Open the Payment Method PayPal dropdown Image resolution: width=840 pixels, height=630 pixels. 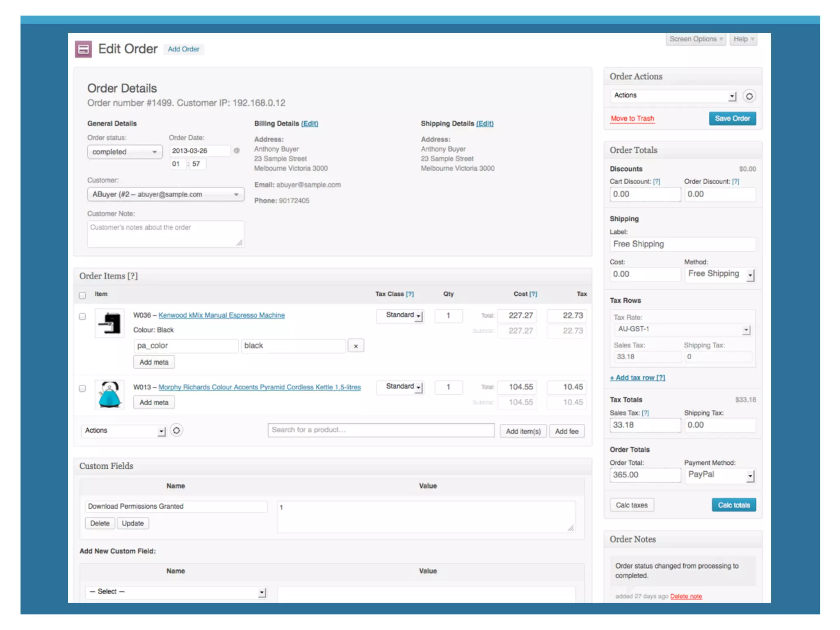720,475
